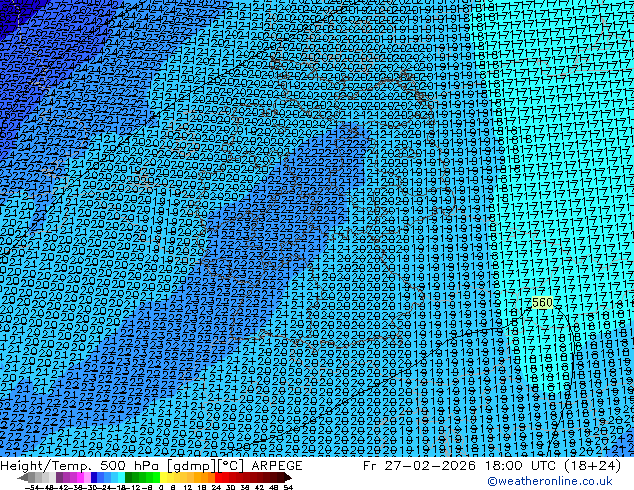Click the ARPEGE model name

click(x=277, y=466)
